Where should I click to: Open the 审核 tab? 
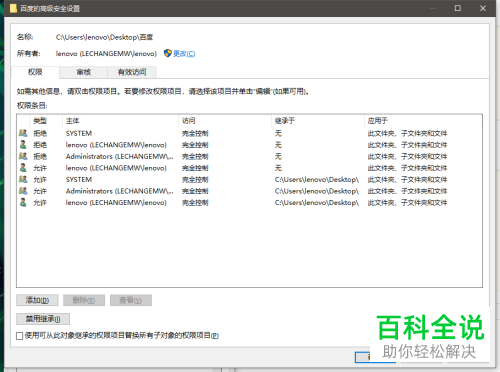pyautogui.click(x=84, y=72)
